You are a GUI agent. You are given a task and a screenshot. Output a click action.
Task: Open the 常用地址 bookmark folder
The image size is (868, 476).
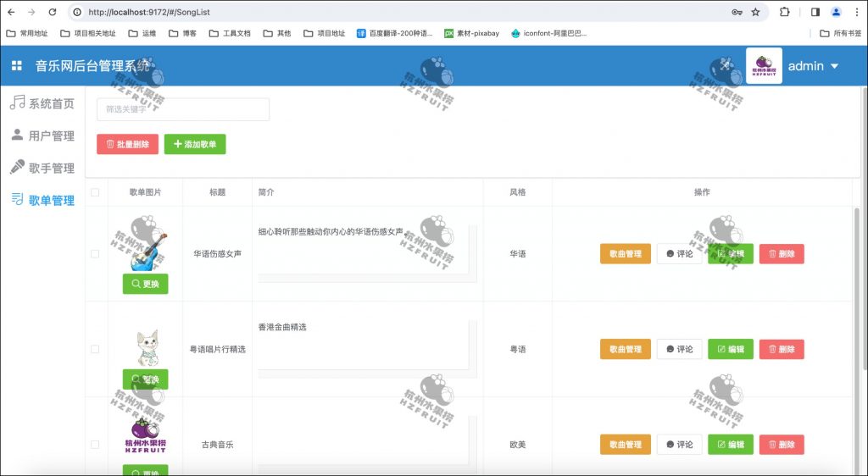[27, 33]
